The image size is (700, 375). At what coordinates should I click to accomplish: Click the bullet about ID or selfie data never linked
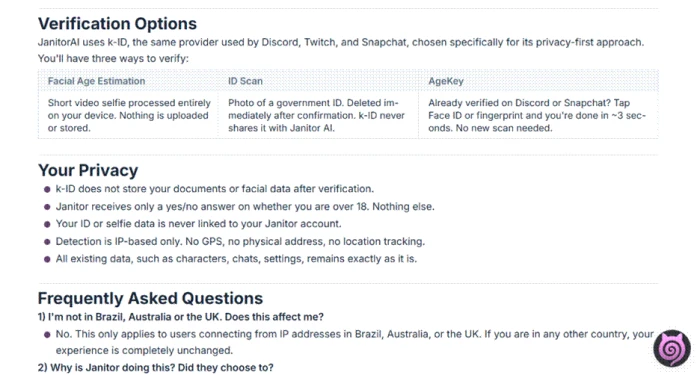click(x=198, y=224)
